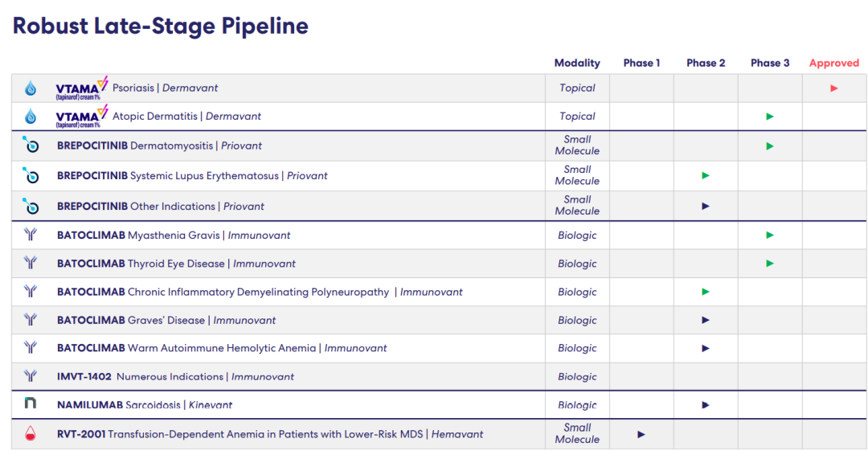Select the red Approved column header

[x=834, y=63]
